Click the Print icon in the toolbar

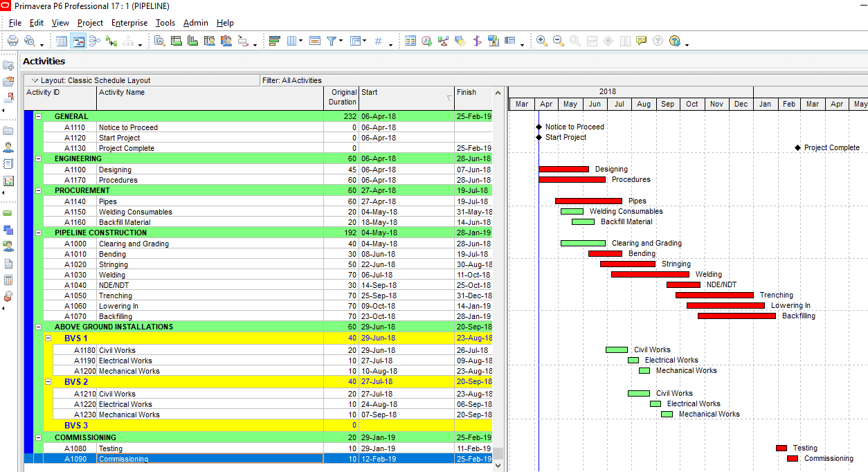pyautogui.click(x=12, y=41)
